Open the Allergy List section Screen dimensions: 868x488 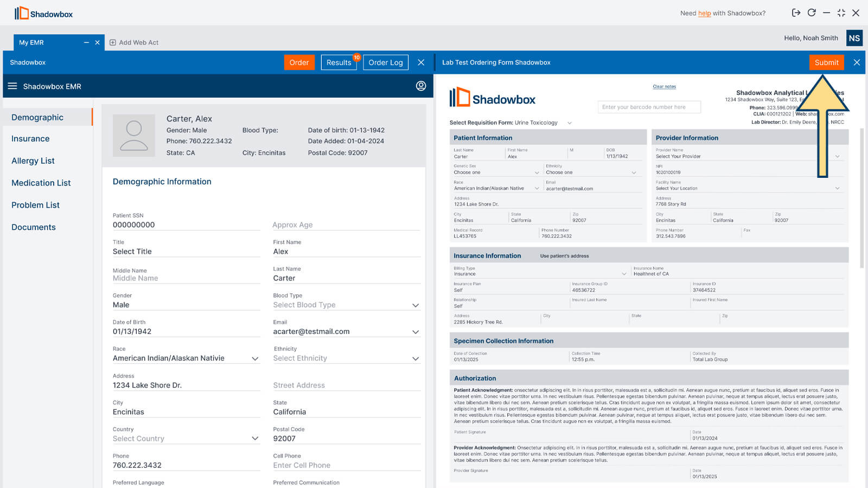[x=33, y=161]
